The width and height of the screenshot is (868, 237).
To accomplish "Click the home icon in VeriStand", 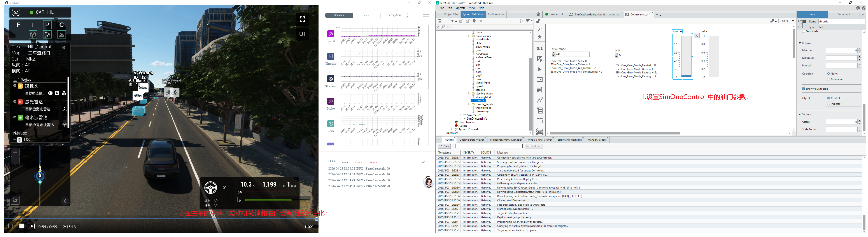I will pyautogui.click(x=538, y=14).
